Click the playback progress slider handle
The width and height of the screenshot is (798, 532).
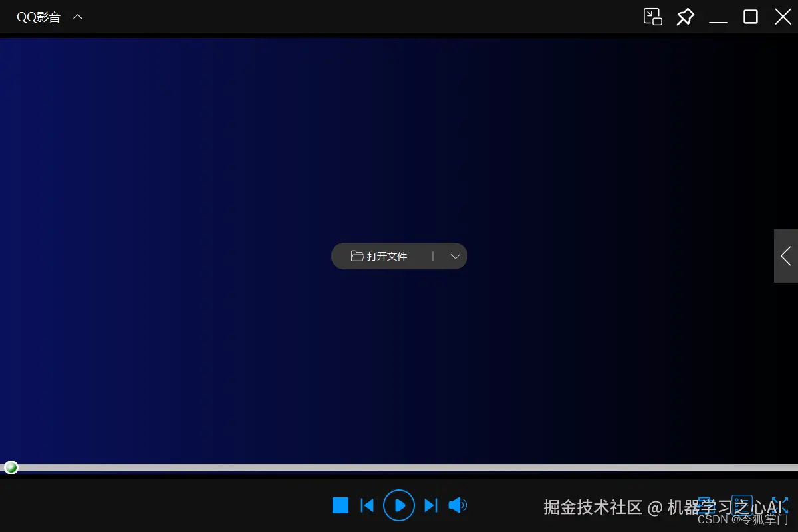click(11, 467)
